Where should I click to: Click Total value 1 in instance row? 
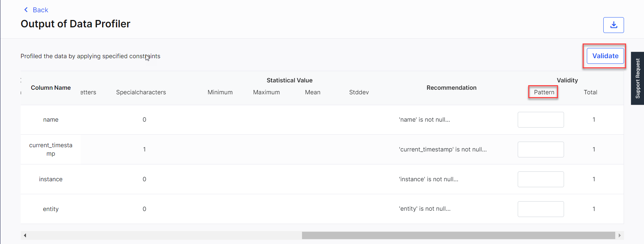[x=593, y=179]
